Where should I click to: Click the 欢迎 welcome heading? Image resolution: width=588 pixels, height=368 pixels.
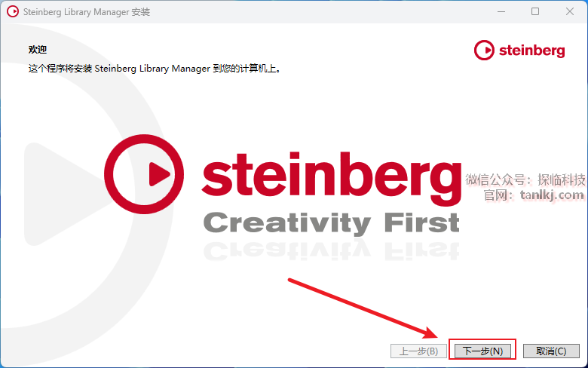pyautogui.click(x=38, y=50)
